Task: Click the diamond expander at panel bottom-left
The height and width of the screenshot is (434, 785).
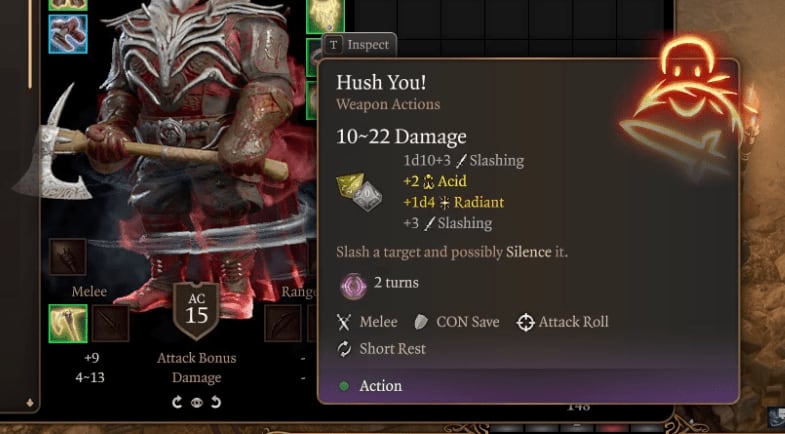Action: (x=30, y=402)
